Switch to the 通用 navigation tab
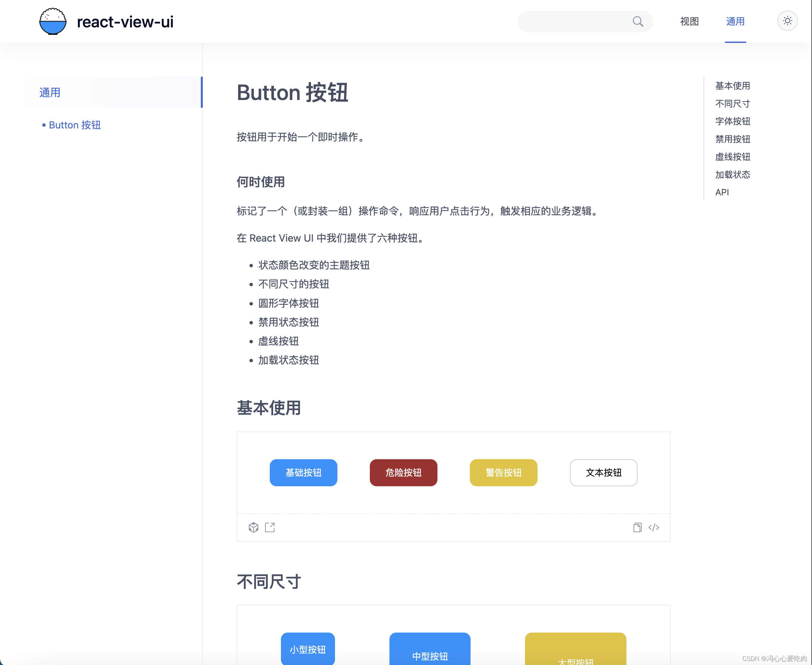The height and width of the screenshot is (665, 812). point(735,21)
